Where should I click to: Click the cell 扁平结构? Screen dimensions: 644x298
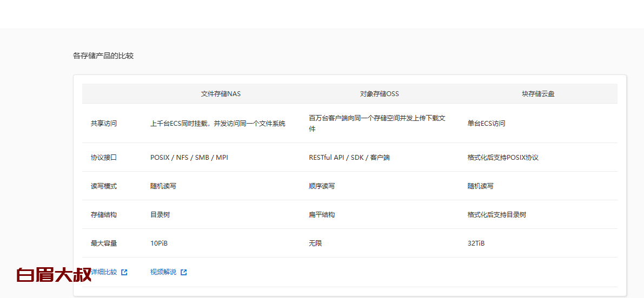pos(322,215)
